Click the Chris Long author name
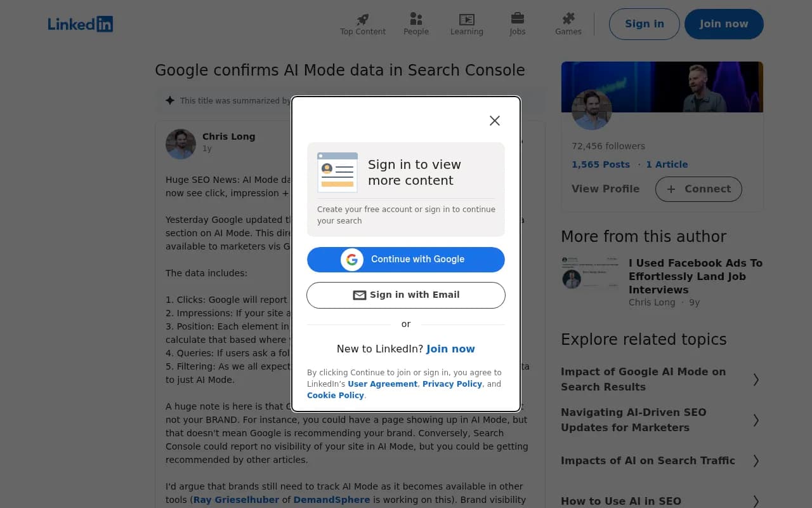 coord(229,137)
